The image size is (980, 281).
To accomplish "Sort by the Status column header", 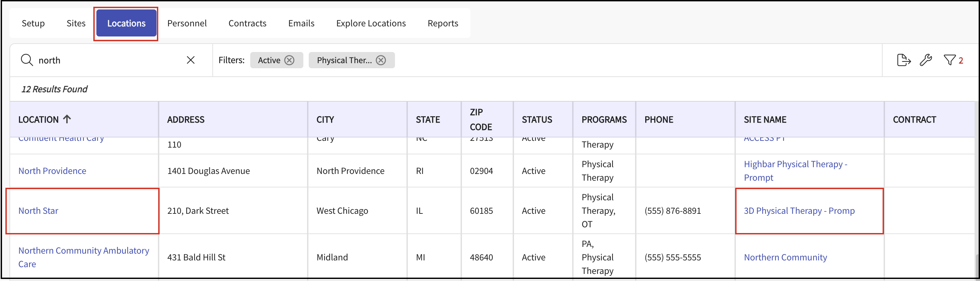I will (x=537, y=119).
